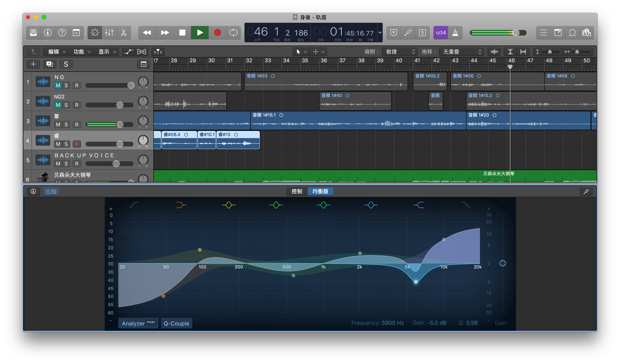The height and width of the screenshot is (364, 620).
Task: Switch to the 控制 tab
Action: coord(297,191)
